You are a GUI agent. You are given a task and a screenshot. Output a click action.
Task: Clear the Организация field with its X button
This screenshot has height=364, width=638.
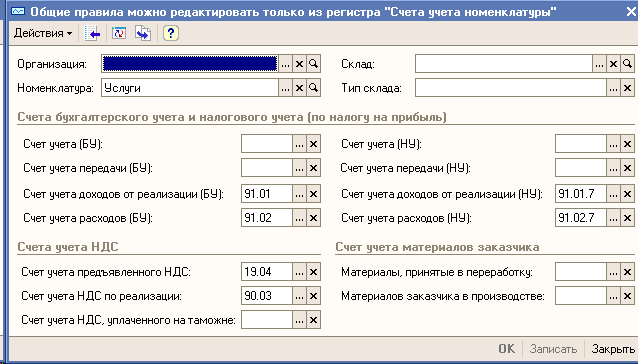click(x=299, y=64)
